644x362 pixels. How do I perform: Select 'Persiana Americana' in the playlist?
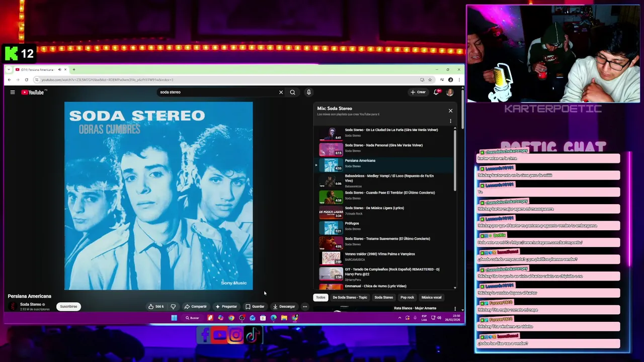pos(385,163)
